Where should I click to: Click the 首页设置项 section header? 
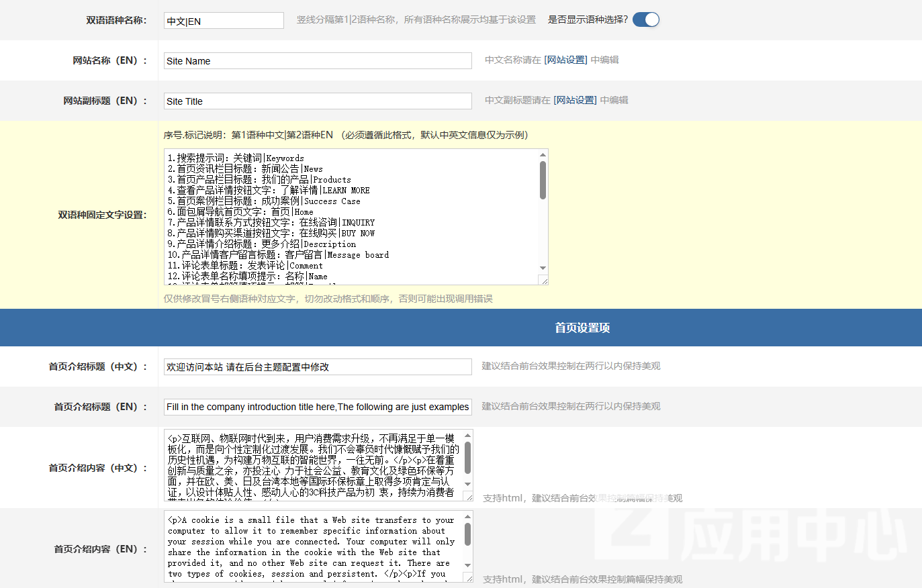point(582,328)
